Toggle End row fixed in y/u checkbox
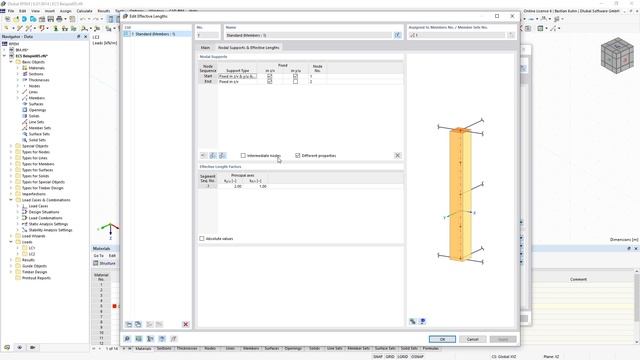The height and width of the screenshot is (360, 640). (x=295, y=82)
